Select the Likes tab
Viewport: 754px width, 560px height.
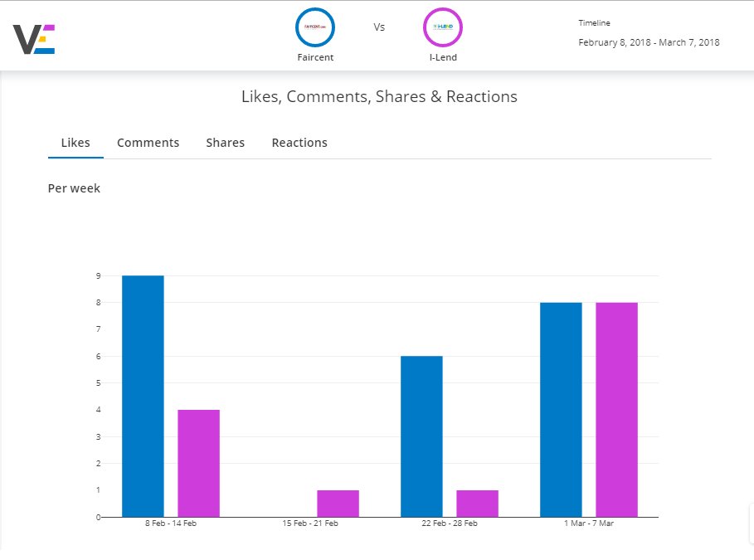tap(75, 142)
